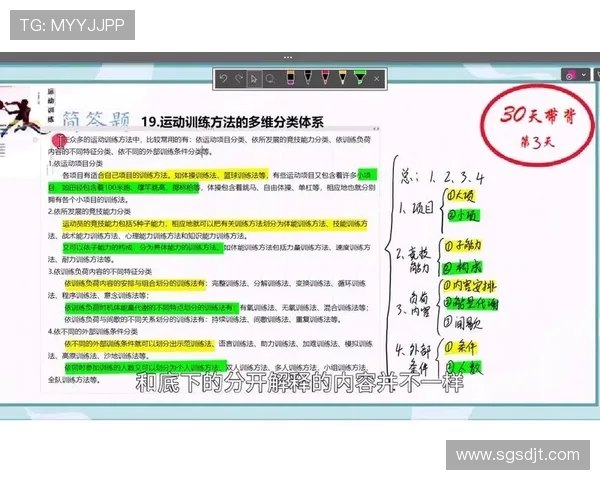The image size is (600, 480).
Task: Click the pink recording indicator icon
Action: 569,75
